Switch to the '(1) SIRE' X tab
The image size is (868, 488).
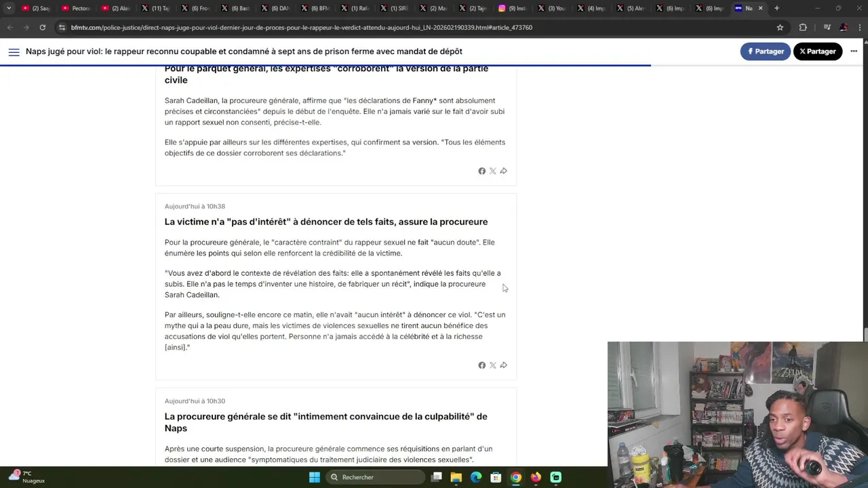tap(394, 8)
